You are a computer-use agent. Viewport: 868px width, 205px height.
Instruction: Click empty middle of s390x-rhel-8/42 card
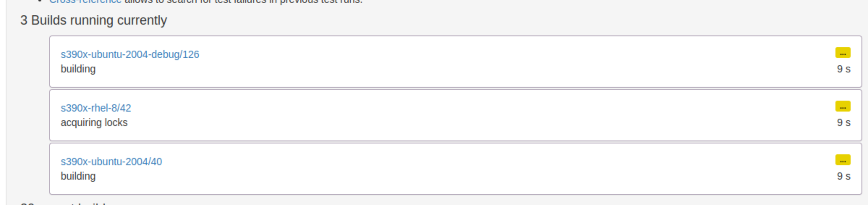456,115
